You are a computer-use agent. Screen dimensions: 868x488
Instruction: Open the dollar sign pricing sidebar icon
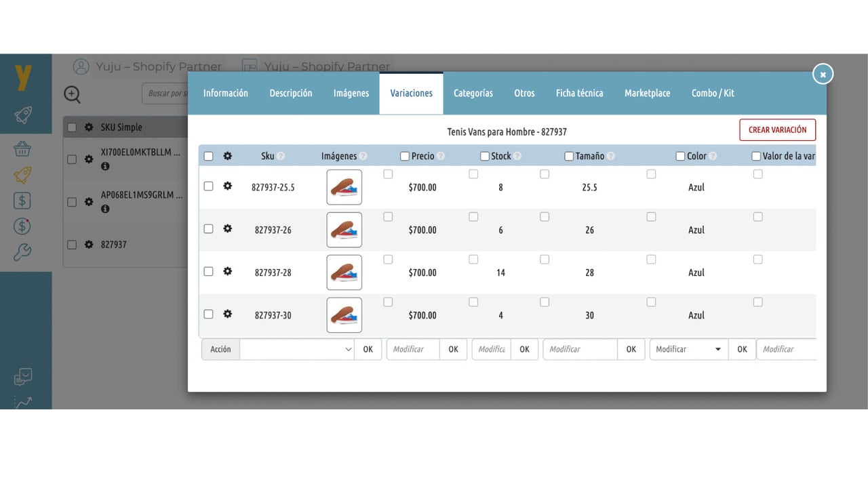point(22,201)
